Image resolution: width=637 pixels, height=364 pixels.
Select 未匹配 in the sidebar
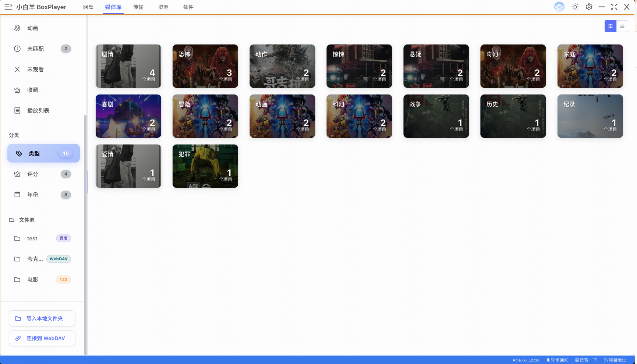click(36, 49)
